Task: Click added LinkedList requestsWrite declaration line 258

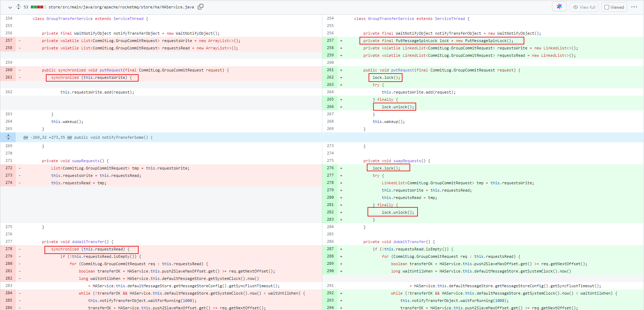Action: point(471,48)
